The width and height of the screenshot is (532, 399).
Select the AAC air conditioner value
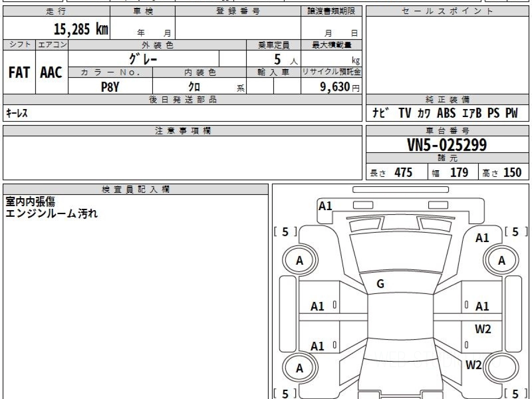pyautogui.click(x=51, y=72)
